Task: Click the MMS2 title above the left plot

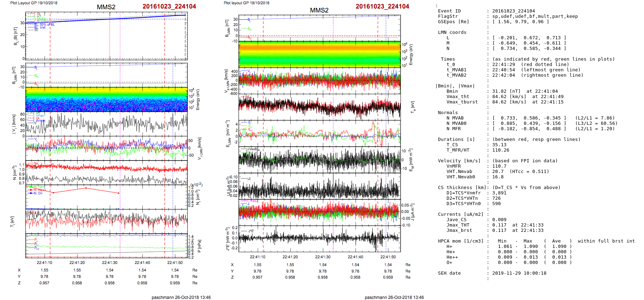Action: click(106, 7)
